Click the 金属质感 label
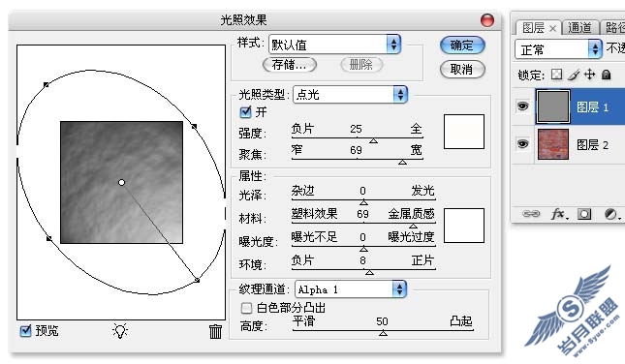625x364 pixels. pyautogui.click(x=412, y=214)
